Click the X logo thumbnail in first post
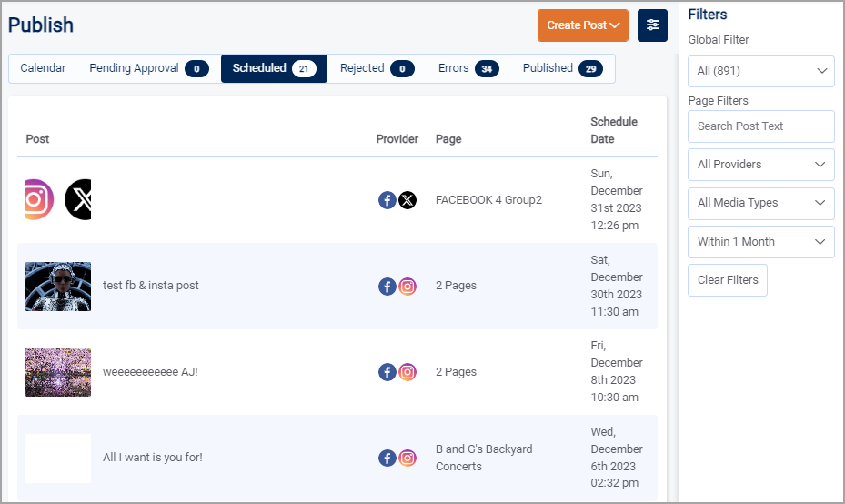This screenshot has width=845, height=504. tap(78, 199)
